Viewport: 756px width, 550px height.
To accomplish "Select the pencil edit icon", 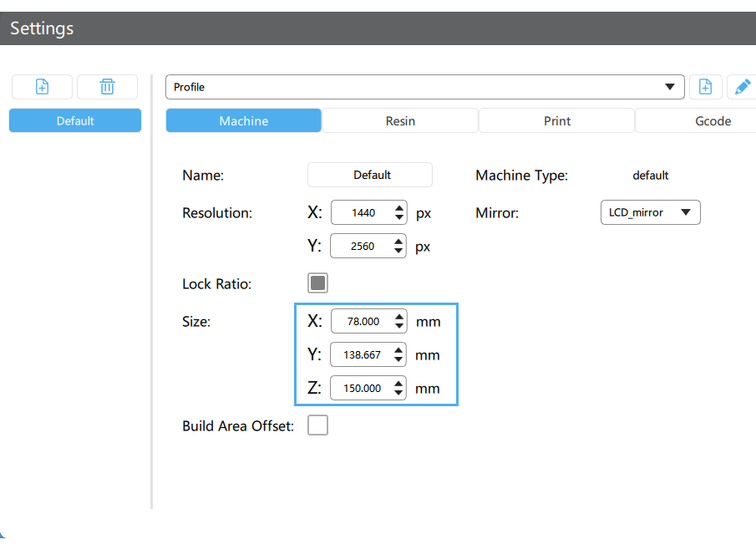I will pyautogui.click(x=742, y=86).
